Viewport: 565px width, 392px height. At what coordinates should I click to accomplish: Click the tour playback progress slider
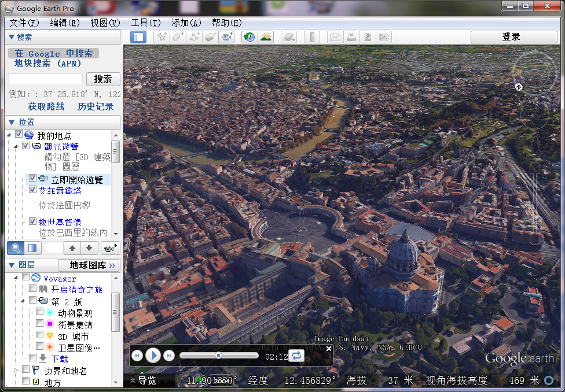219,355
